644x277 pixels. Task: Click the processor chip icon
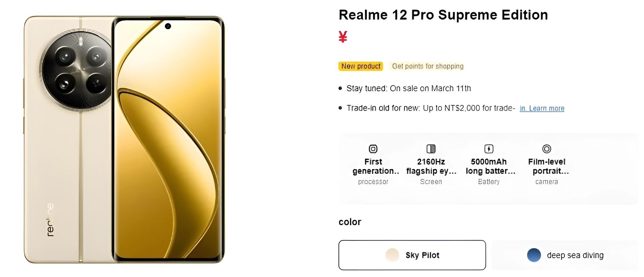click(x=373, y=149)
